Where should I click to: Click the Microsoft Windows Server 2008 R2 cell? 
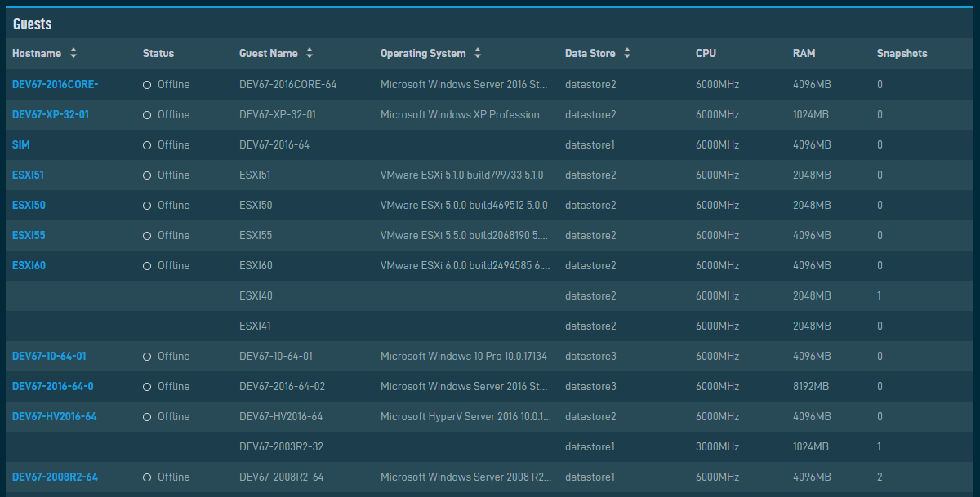click(x=465, y=477)
